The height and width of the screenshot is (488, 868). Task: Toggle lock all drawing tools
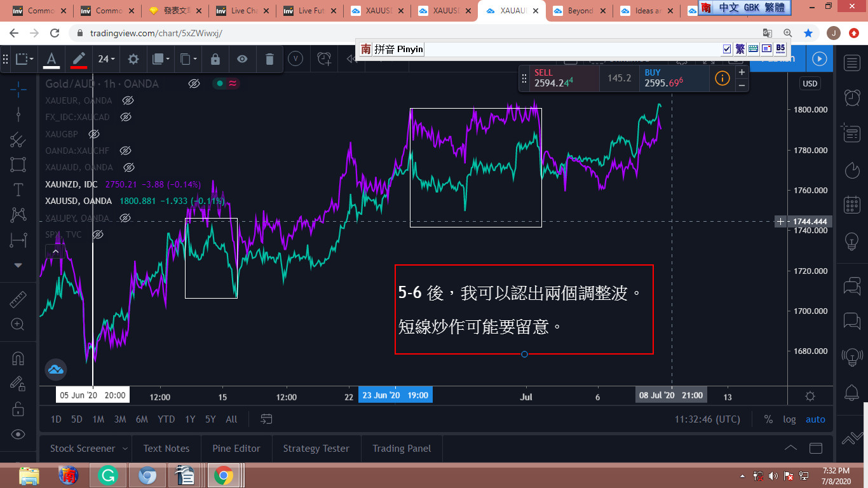tap(18, 408)
